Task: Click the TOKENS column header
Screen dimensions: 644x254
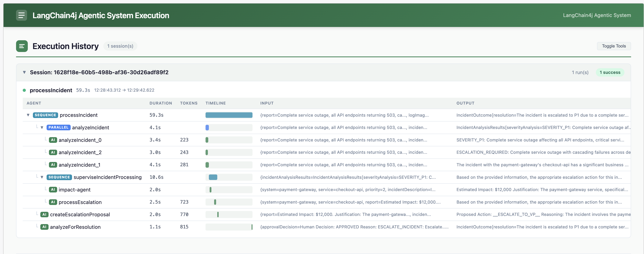Action: 189,103
